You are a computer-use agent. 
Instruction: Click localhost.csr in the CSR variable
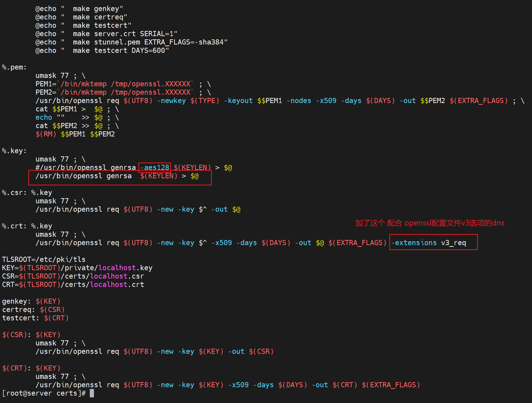pos(117,276)
